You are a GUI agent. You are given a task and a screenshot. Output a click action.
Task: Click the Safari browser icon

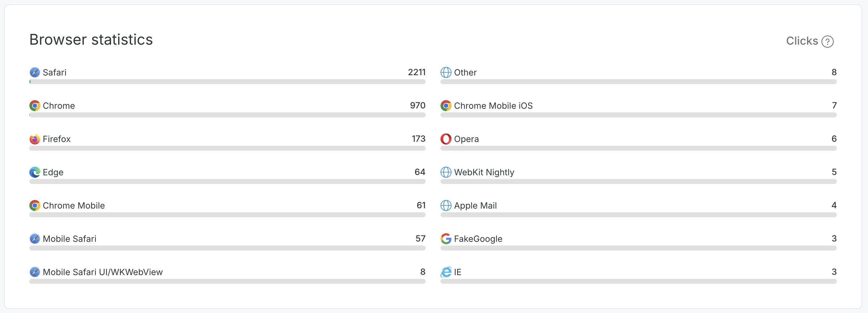coord(35,72)
